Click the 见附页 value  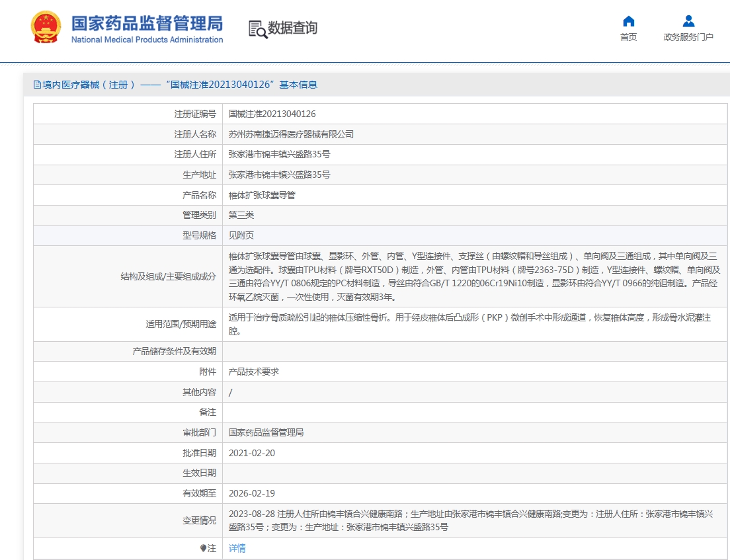point(241,235)
